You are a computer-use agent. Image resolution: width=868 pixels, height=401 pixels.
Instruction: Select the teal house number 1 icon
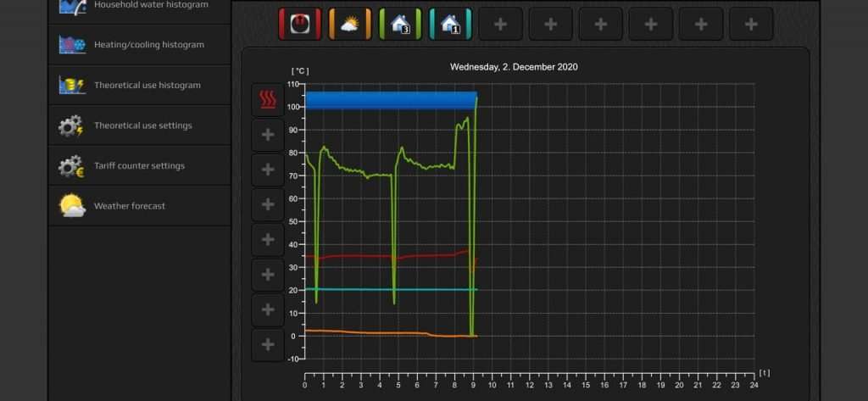(x=450, y=24)
